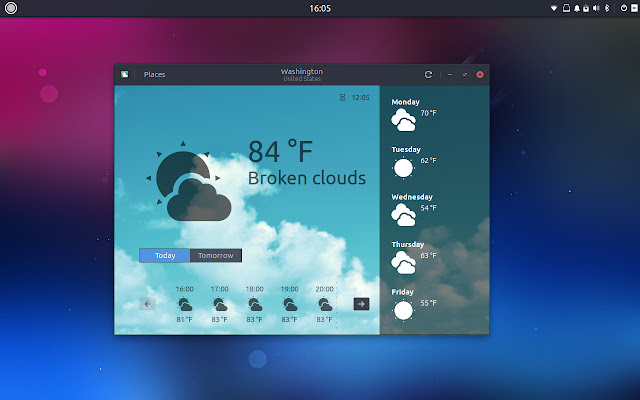Click the large broken clouds icon
Image resolution: width=640 pixels, height=400 pixels.
[x=189, y=182]
